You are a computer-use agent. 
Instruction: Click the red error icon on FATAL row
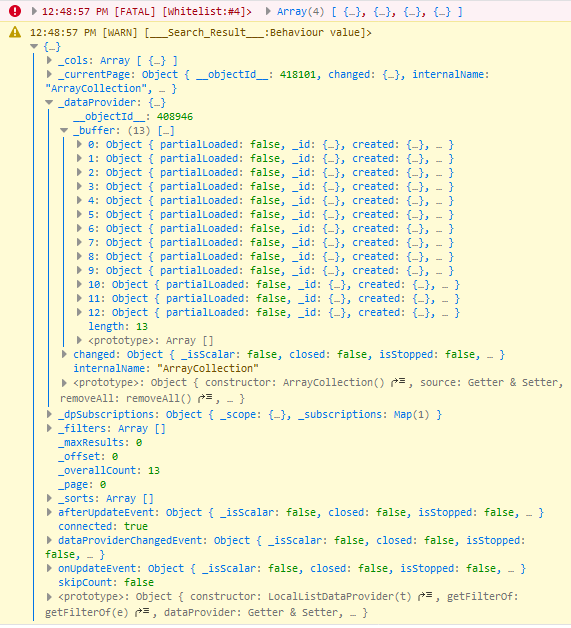(15, 11)
